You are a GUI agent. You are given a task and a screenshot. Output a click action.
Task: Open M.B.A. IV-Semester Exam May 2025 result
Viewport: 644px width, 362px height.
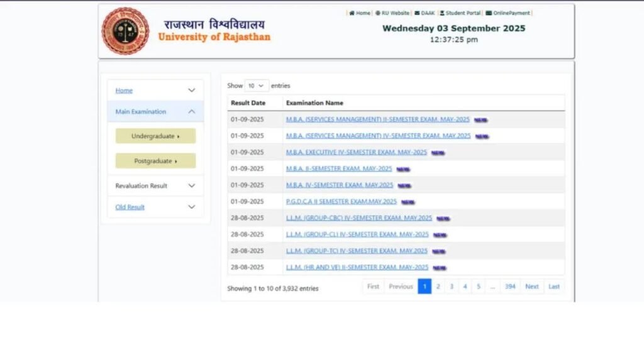point(340,185)
